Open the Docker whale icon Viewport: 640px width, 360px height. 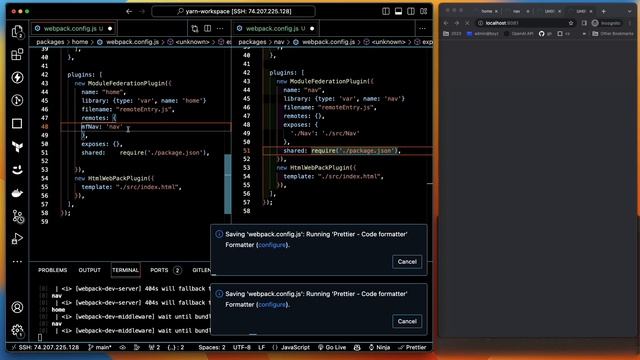click(17, 193)
